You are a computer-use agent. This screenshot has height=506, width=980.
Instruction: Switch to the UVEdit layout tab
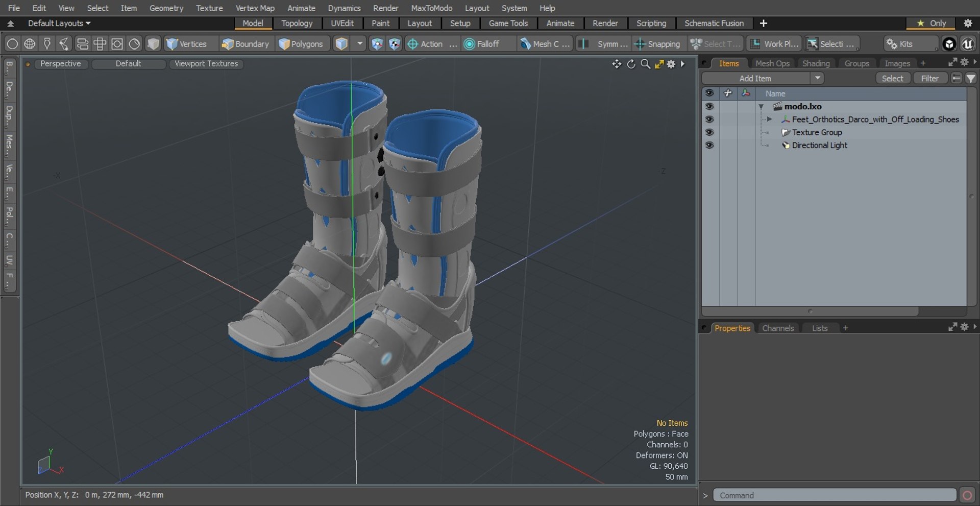(x=342, y=23)
